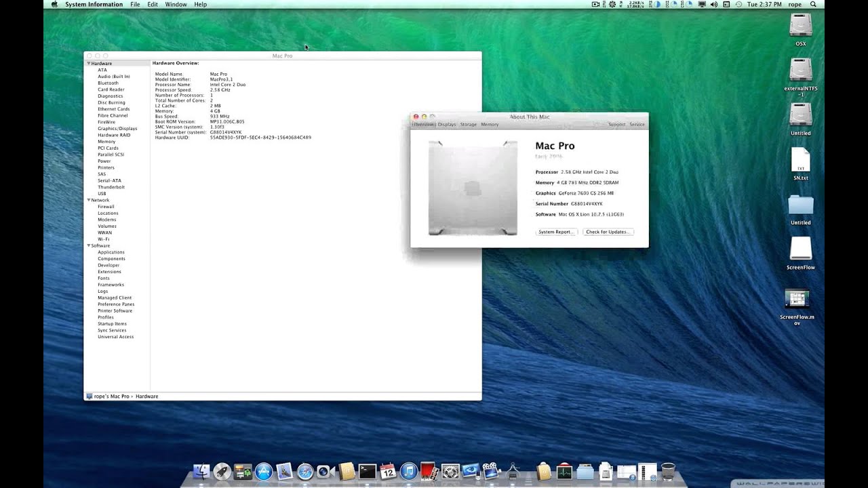The image size is (868, 488).
Task: Launch iTunes from the Dock
Action: coord(408,471)
